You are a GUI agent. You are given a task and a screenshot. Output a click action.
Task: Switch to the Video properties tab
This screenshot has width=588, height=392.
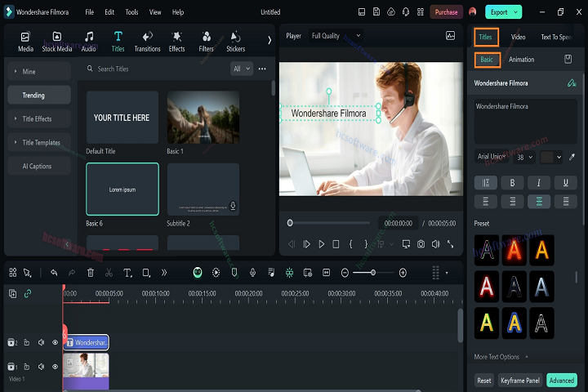pyautogui.click(x=519, y=37)
